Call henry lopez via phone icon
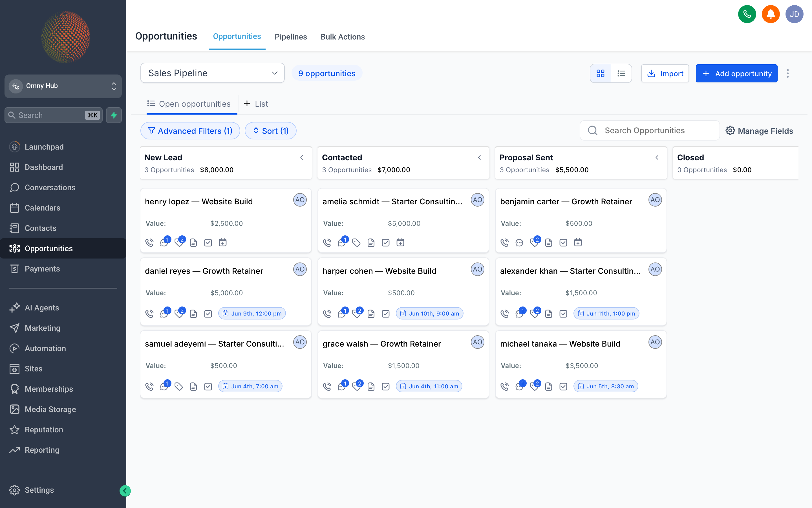 point(149,243)
